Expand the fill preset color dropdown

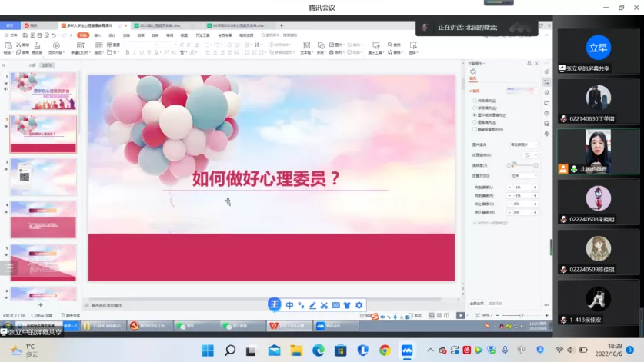(x=520, y=90)
